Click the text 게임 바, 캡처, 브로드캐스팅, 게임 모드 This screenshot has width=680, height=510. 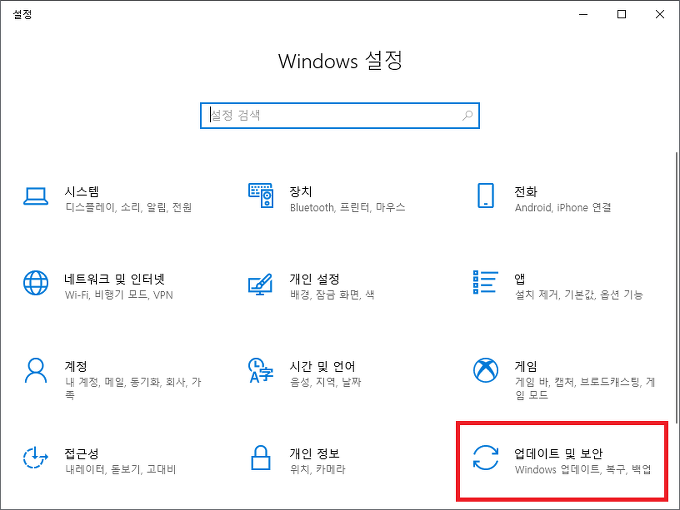point(585,388)
